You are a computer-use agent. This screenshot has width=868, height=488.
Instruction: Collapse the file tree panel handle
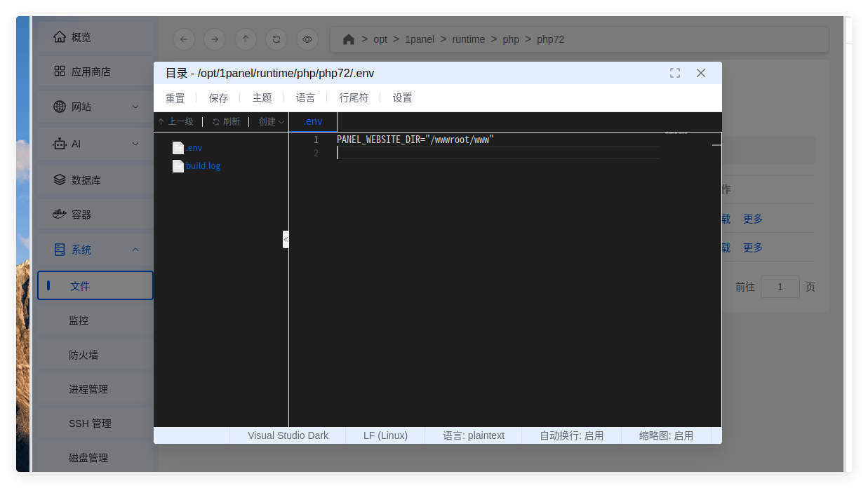[286, 239]
